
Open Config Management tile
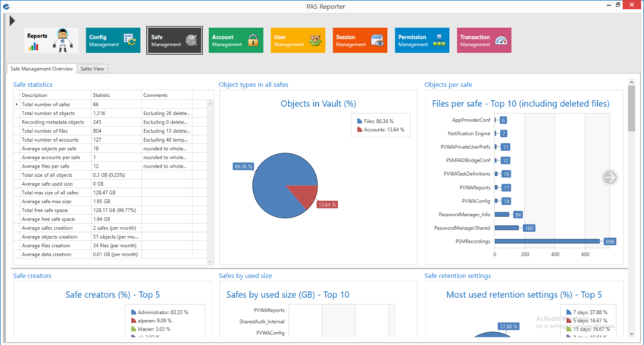[x=112, y=40]
